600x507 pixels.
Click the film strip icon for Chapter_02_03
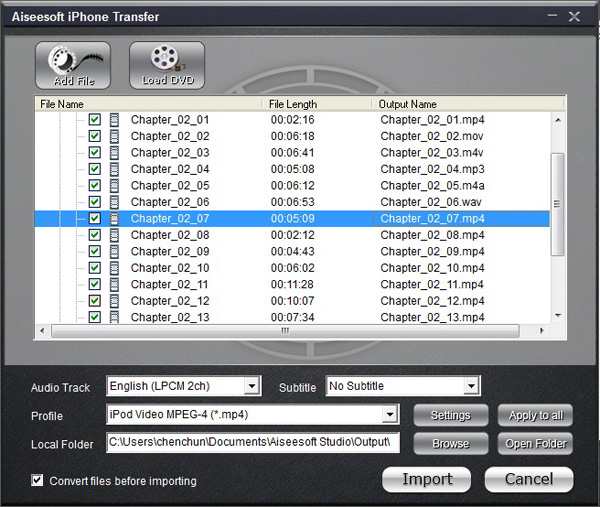(x=114, y=153)
